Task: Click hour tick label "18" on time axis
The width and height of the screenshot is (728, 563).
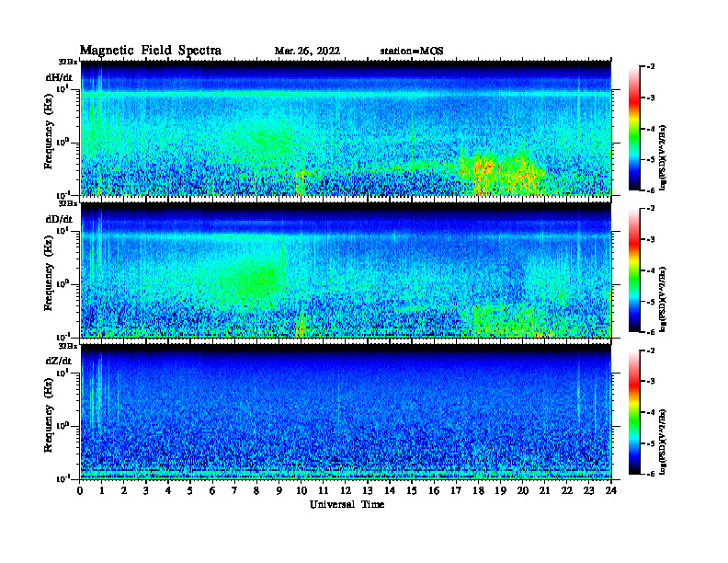Action: pos(478,490)
